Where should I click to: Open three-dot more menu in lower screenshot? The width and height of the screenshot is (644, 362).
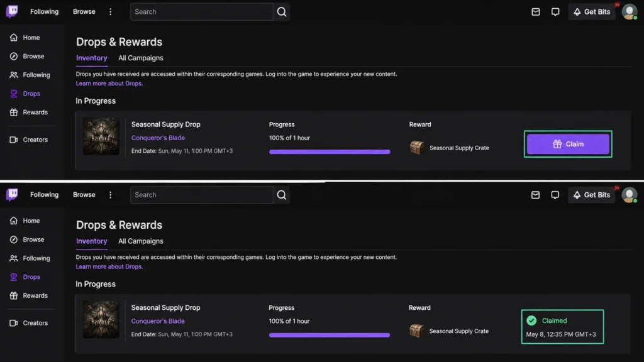[110, 195]
